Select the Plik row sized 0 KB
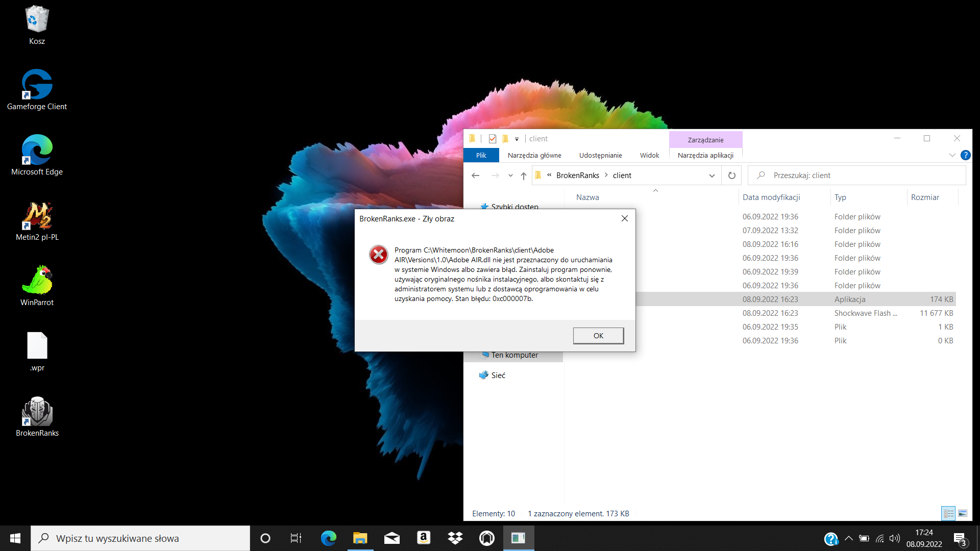Viewport: 980px width, 551px height. (795, 341)
